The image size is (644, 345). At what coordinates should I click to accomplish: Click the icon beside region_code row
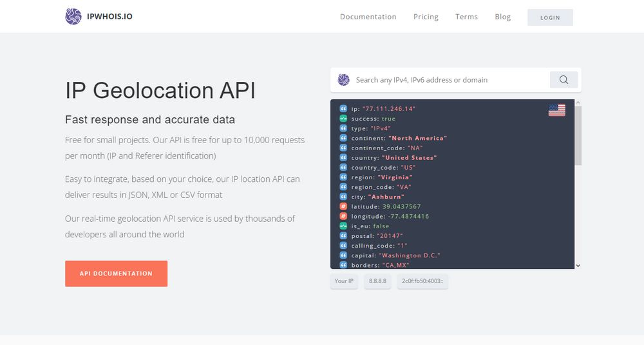343,186
